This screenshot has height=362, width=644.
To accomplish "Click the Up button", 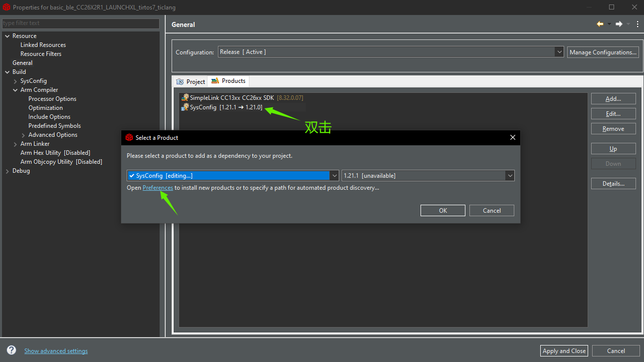I will (x=613, y=148).
